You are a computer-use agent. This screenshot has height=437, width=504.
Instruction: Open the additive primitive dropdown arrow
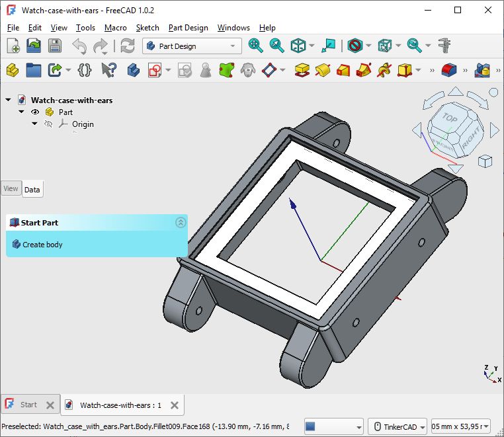coord(418,70)
